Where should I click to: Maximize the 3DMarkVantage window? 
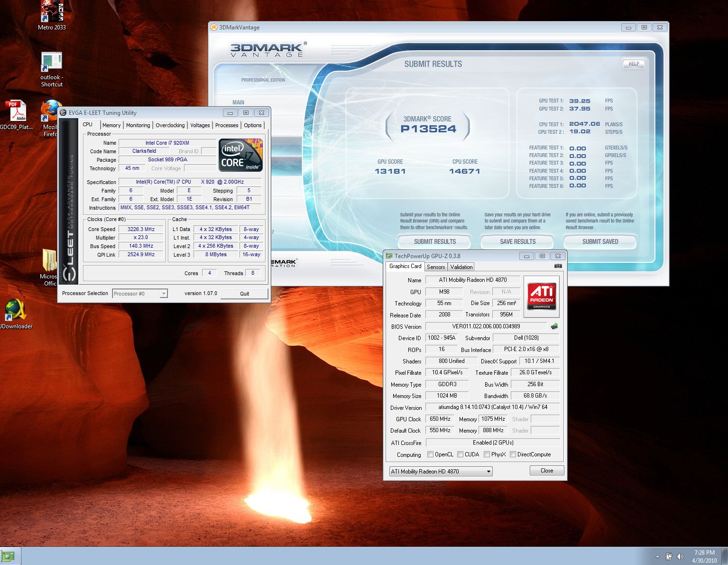pos(644,28)
